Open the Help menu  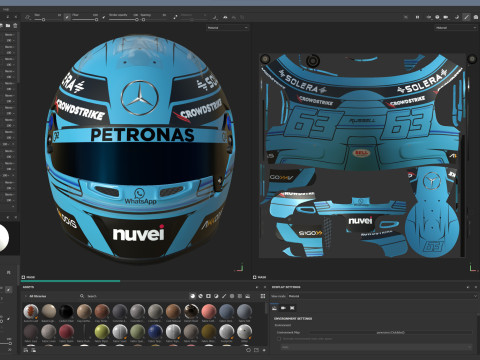click(x=6, y=9)
